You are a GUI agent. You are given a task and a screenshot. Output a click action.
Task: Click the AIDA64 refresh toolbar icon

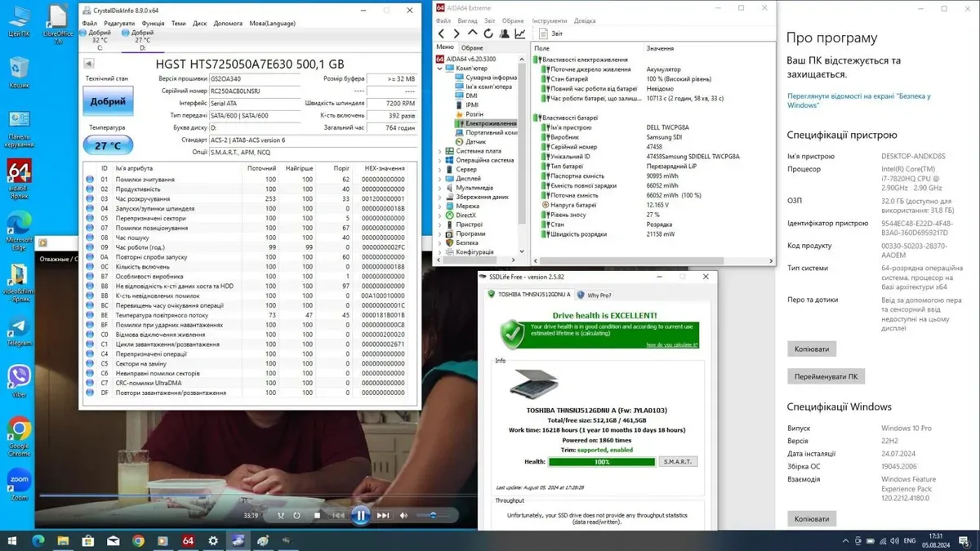pyautogui.click(x=488, y=34)
